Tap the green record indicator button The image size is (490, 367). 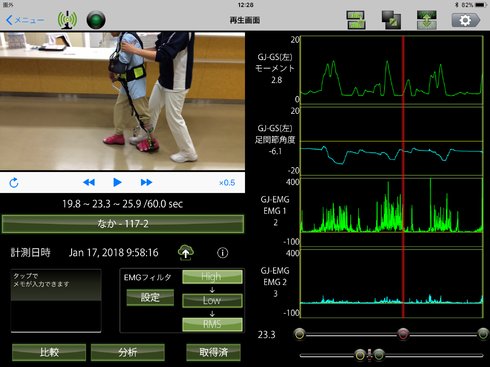click(96, 20)
